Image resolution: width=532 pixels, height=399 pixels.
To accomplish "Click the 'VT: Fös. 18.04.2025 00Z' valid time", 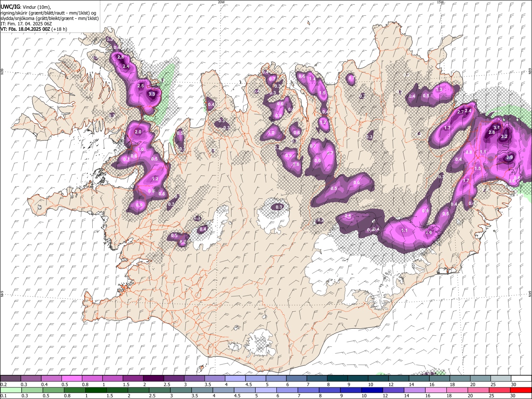I will click(25, 29).
